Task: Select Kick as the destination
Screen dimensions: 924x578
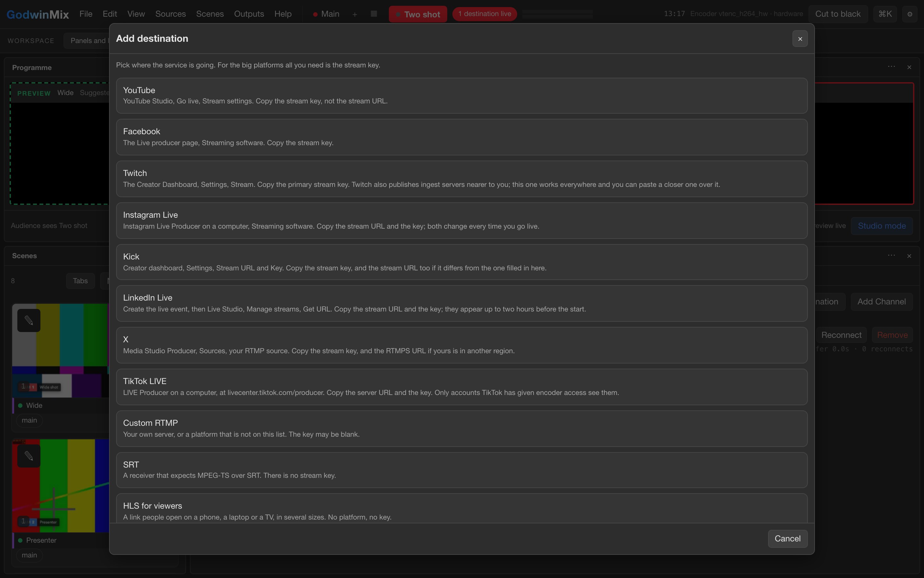Action: 462,262
